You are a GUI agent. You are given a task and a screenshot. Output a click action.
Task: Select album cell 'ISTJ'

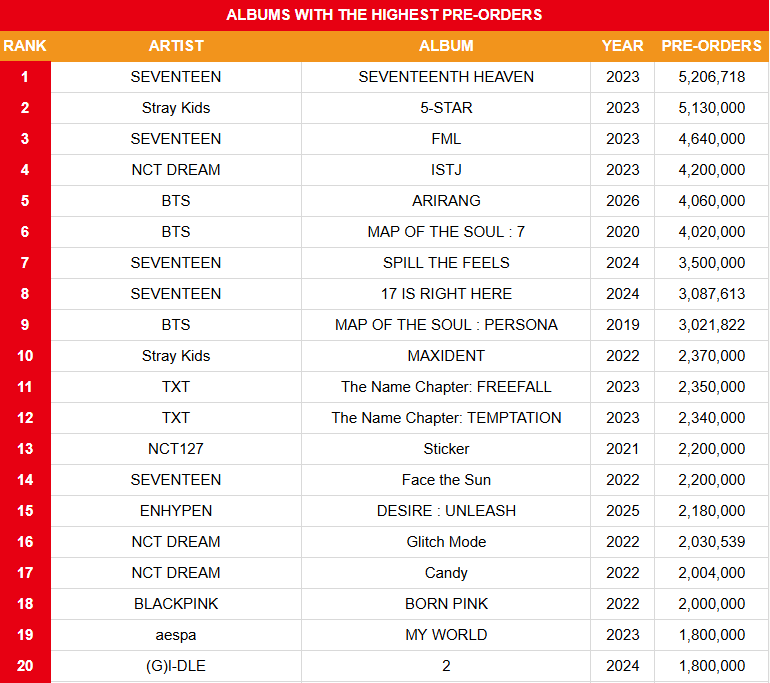[446, 170]
